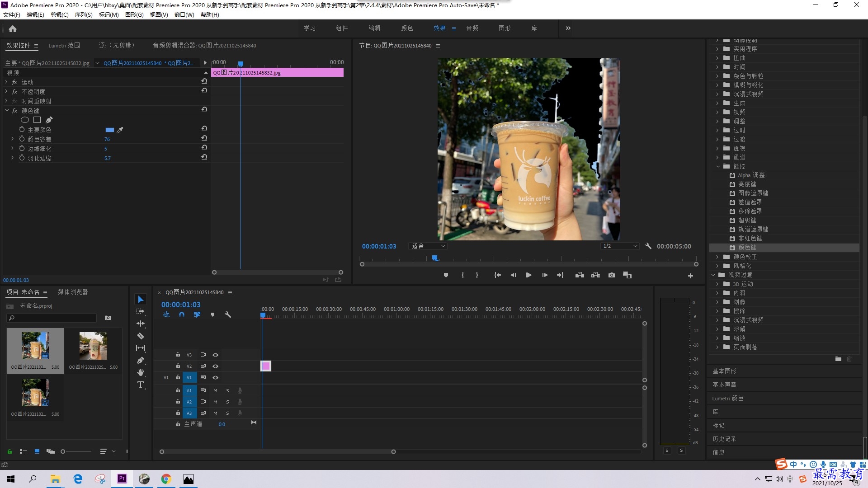
Task: Add marker in Program monitor
Action: point(446,275)
